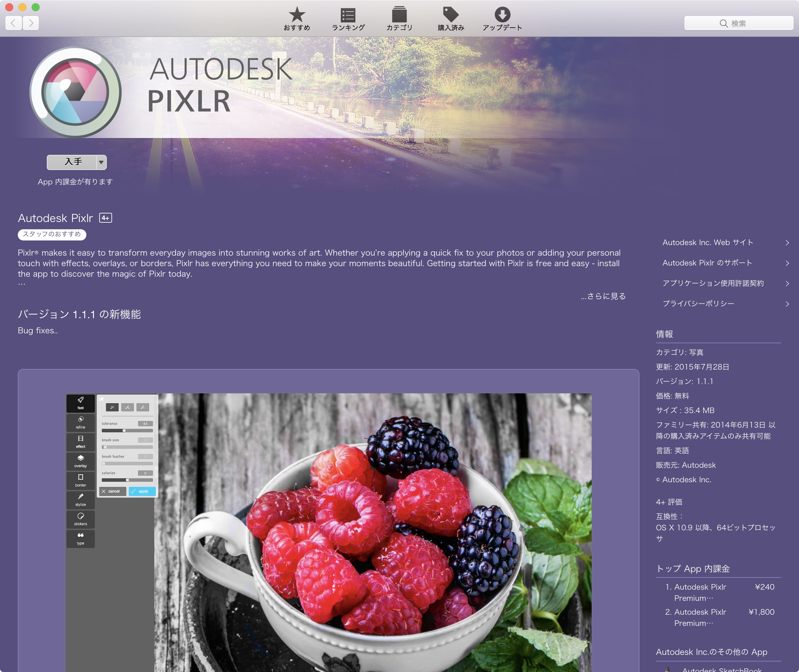This screenshot has width=799, height=672.
Task: Click the chevron beside プライバシーポリシー
Action: pyautogui.click(x=787, y=304)
